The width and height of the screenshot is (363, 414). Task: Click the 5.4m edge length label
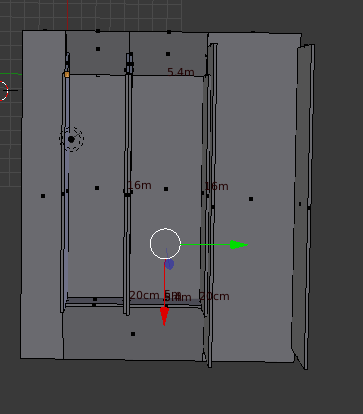181,72
